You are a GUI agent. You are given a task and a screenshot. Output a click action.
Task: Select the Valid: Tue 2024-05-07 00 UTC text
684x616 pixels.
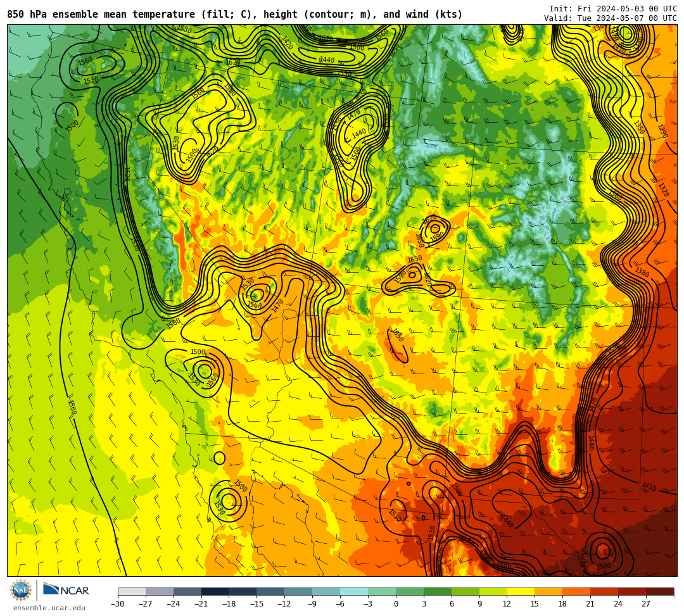(611, 18)
